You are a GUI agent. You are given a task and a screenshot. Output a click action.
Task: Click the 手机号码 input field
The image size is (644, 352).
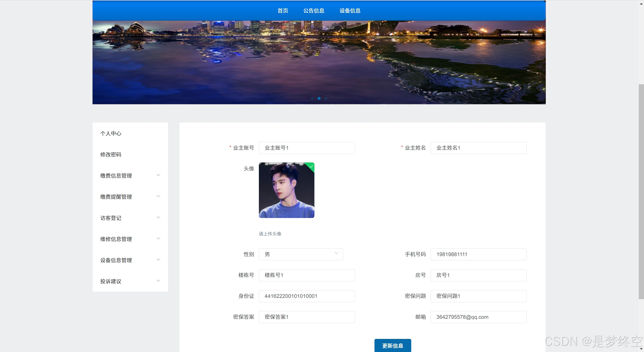[x=478, y=254]
